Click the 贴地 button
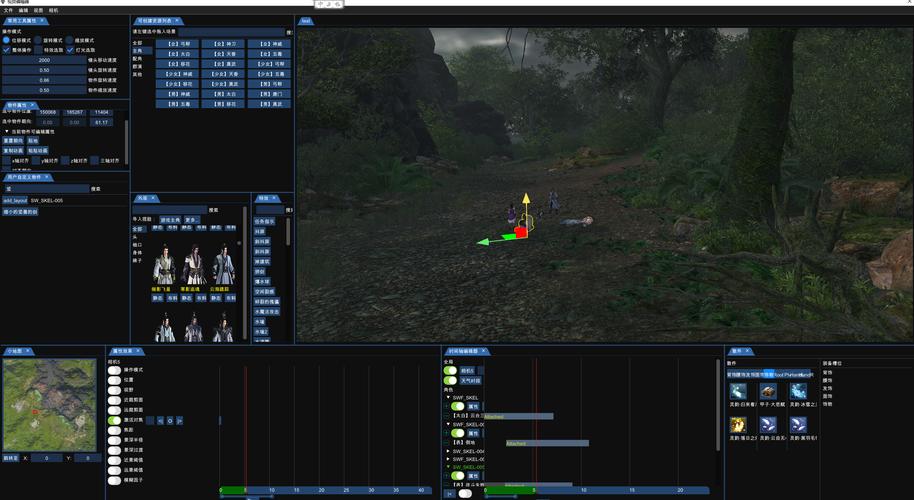Screen dimensions: 914x500 click(33, 140)
